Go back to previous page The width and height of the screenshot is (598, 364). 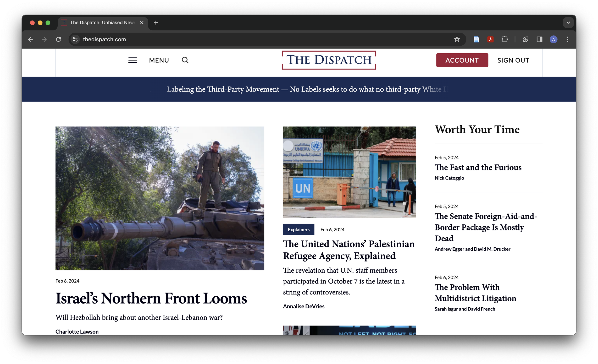click(31, 39)
